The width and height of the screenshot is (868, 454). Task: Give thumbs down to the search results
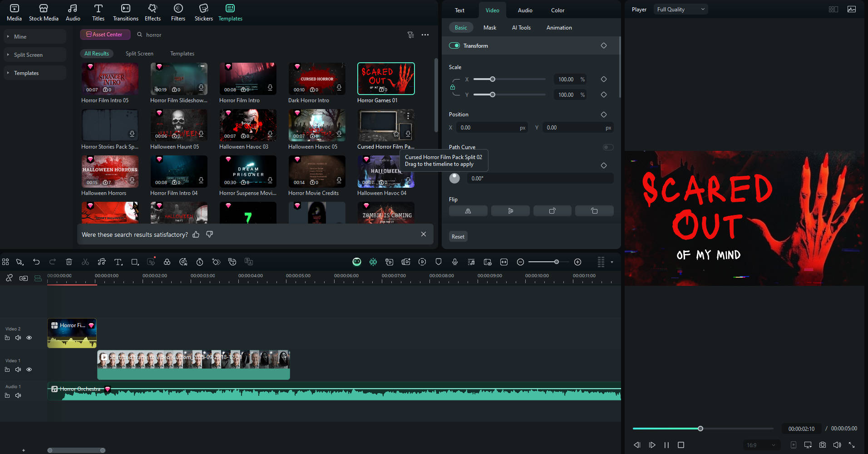pyautogui.click(x=210, y=234)
